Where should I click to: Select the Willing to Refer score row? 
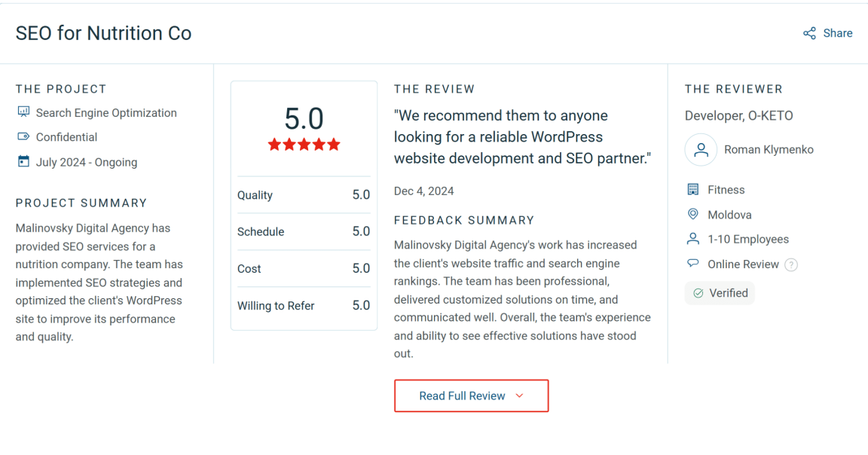click(x=304, y=306)
